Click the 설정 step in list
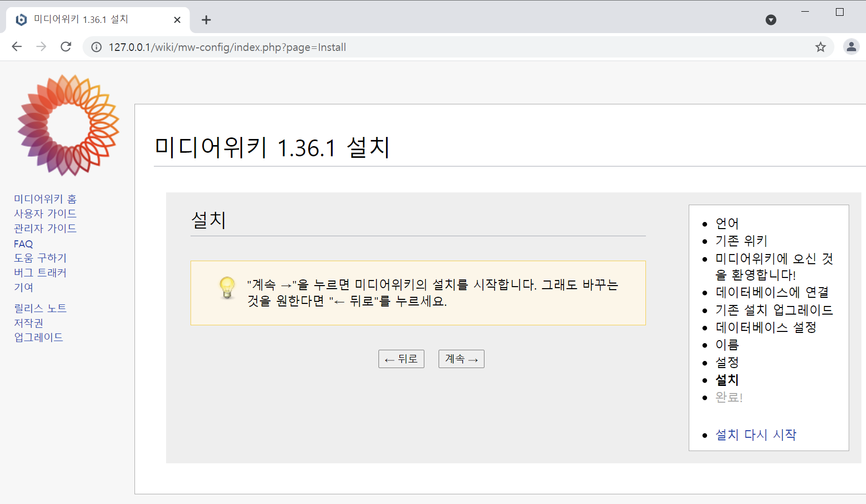 [x=727, y=362]
